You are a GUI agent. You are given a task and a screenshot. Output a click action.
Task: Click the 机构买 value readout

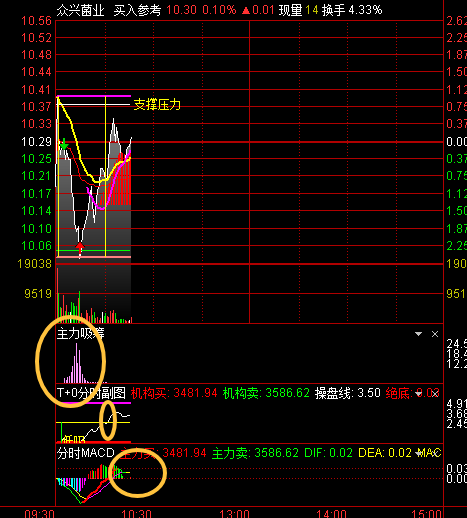(174, 393)
